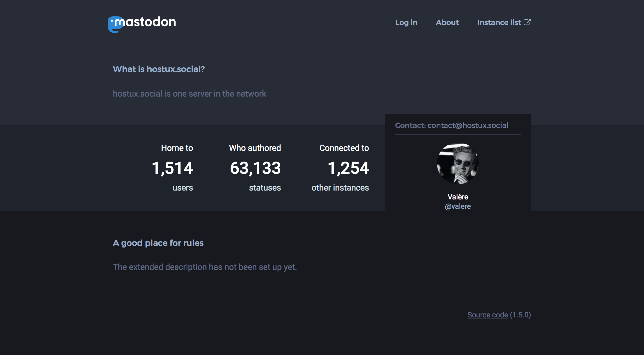Viewport: 644px width, 355px height.
Task: Click the external link icon beside Instance list
Action: (527, 22)
